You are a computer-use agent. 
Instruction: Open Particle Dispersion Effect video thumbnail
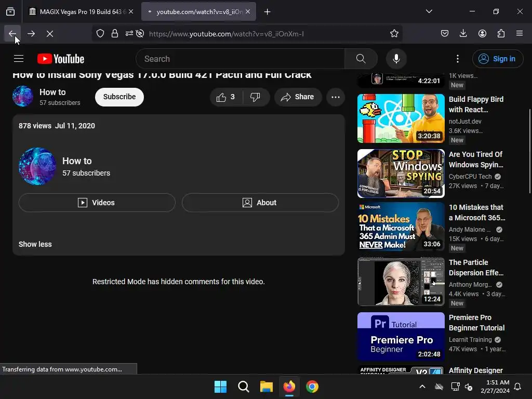point(401,282)
